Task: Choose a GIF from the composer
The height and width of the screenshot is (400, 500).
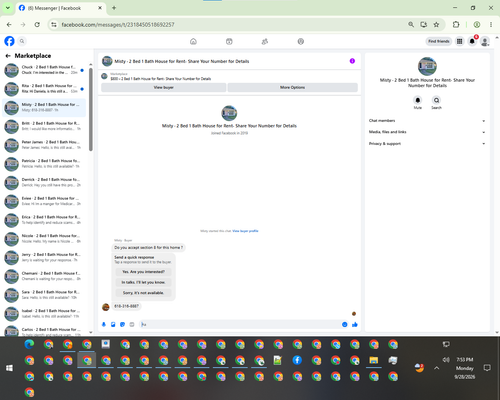Action: point(132,324)
